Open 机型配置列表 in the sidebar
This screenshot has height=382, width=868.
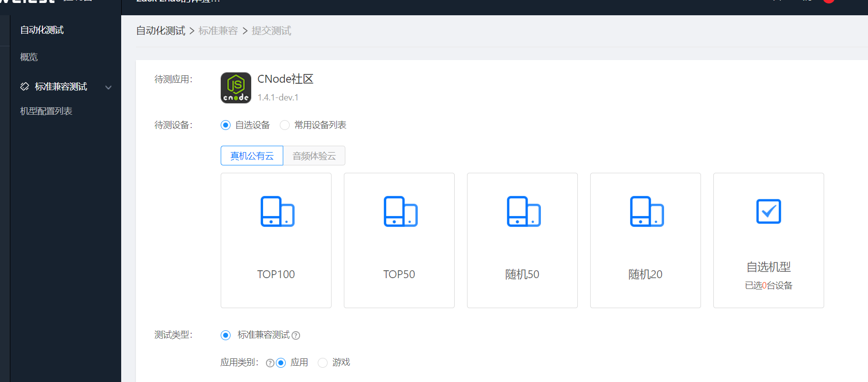pyautogui.click(x=46, y=111)
